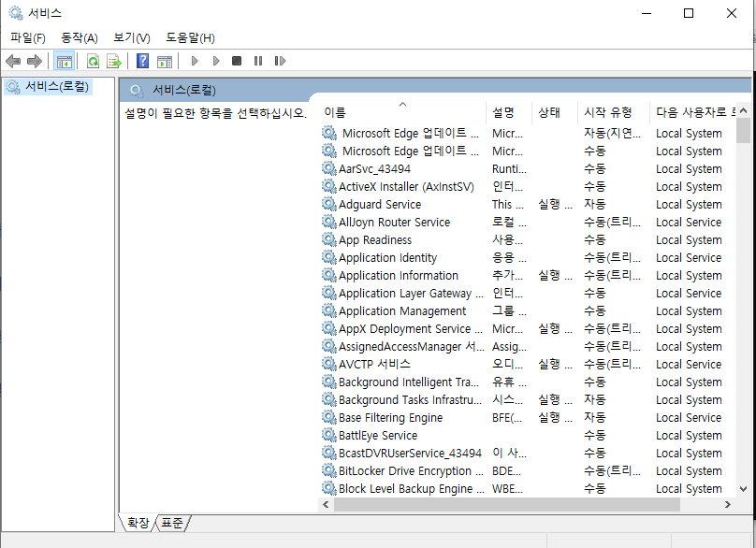The width and height of the screenshot is (756, 548).
Task: Click the gear icon beside BattlEye Service
Action: click(x=329, y=435)
